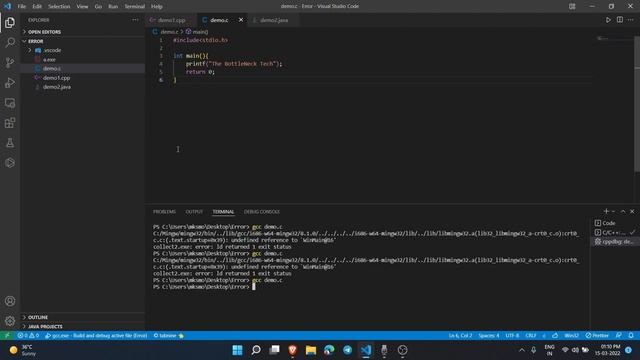This screenshot has width=640, height=360.
Task: Run the file with the play button
Action: (x=608, y=20)
